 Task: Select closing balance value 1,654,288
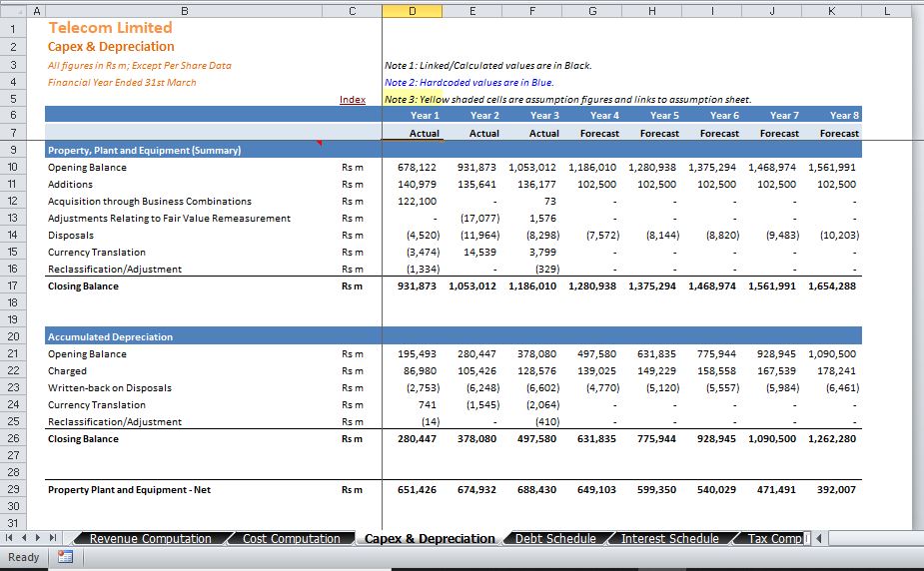coord(831,285)
